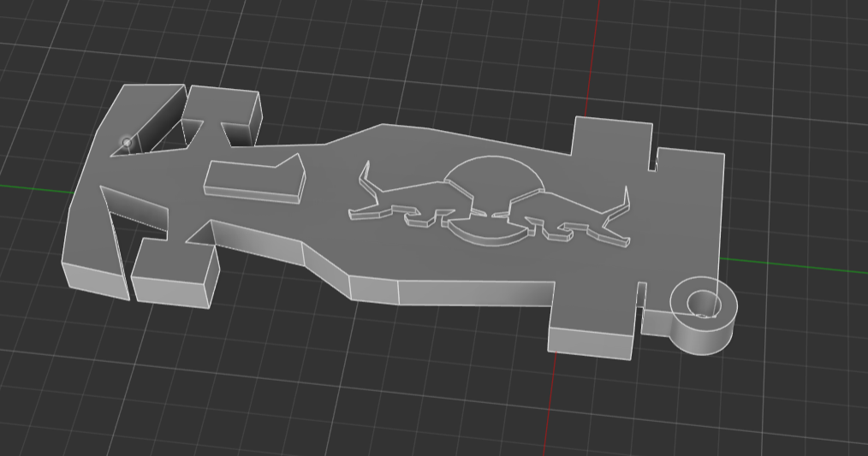Screen dimensions: 868x456
Task: Click the hole in the keyring loop
Action: pyautogui.click(x=705, y=303)
